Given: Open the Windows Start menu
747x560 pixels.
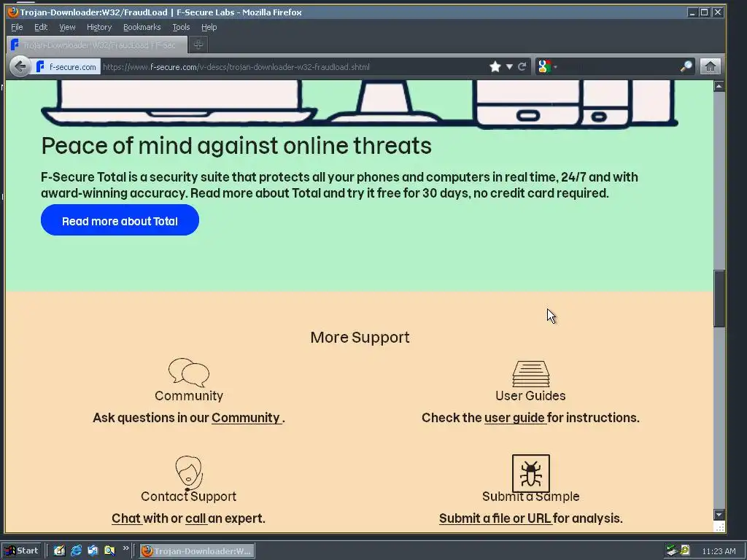Looking at the screenshot, I should [x=22, y=551].
